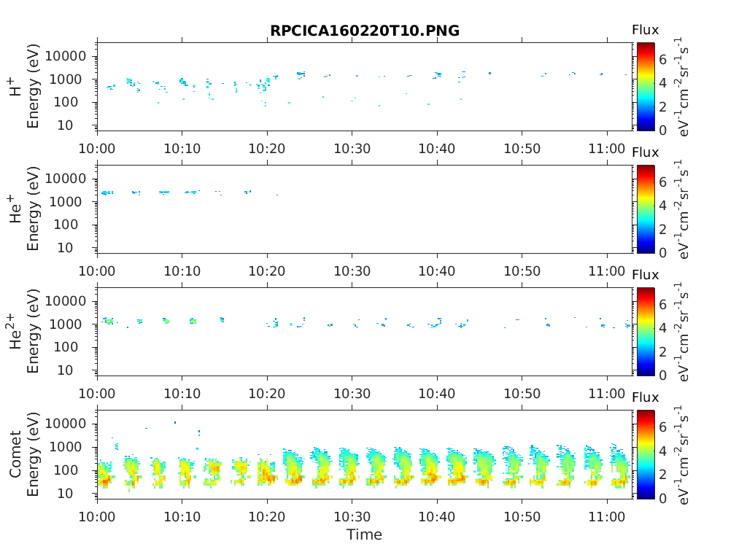This screenshot has height=560, width=747.
Task: Click the Time axis label at bottom
Action: tap(365, 534)
